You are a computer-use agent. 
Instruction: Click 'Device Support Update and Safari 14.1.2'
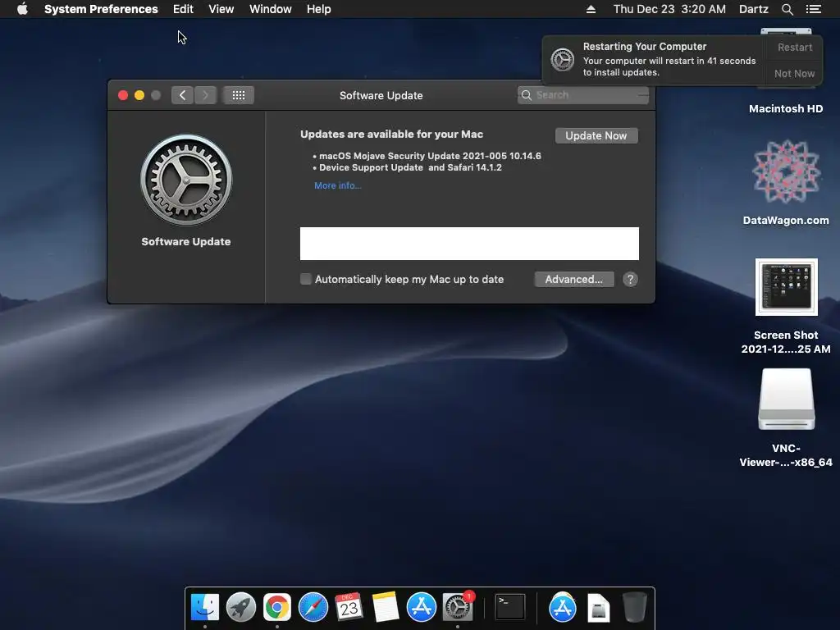click(410, 167)
